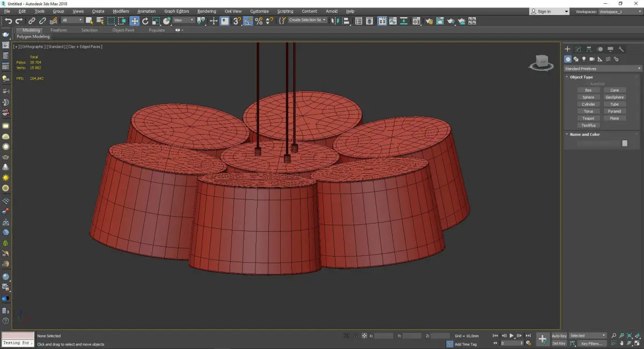Activate the Select and Rotate tool
Image resolution: width=644 pixels, height=349 pixels.
point(145,21)
